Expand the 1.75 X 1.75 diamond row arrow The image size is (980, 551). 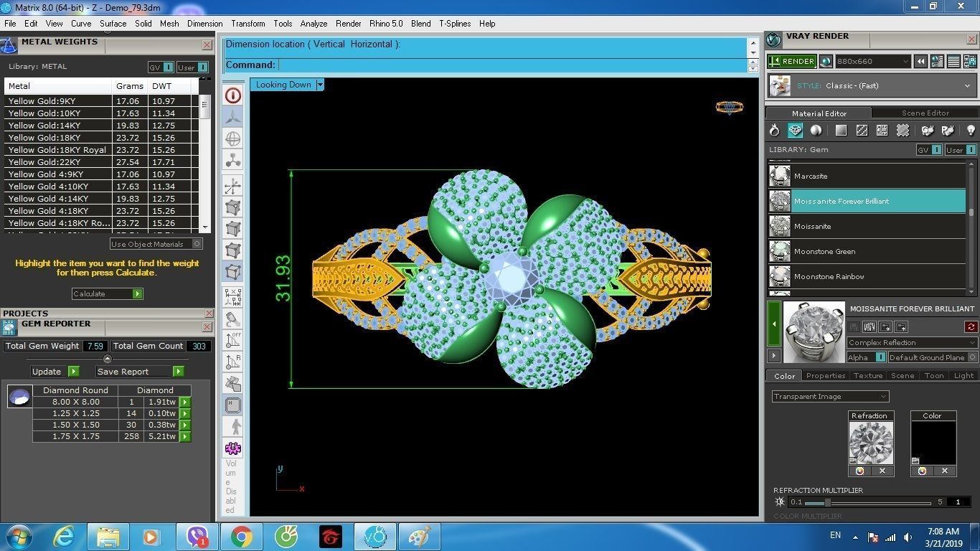[185, 436]
